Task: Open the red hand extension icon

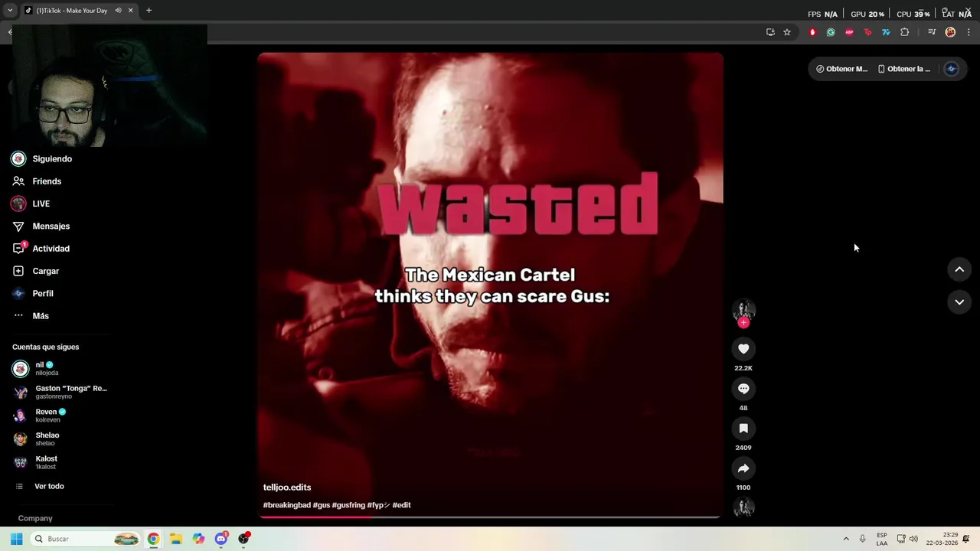Action: click(812, 32)
